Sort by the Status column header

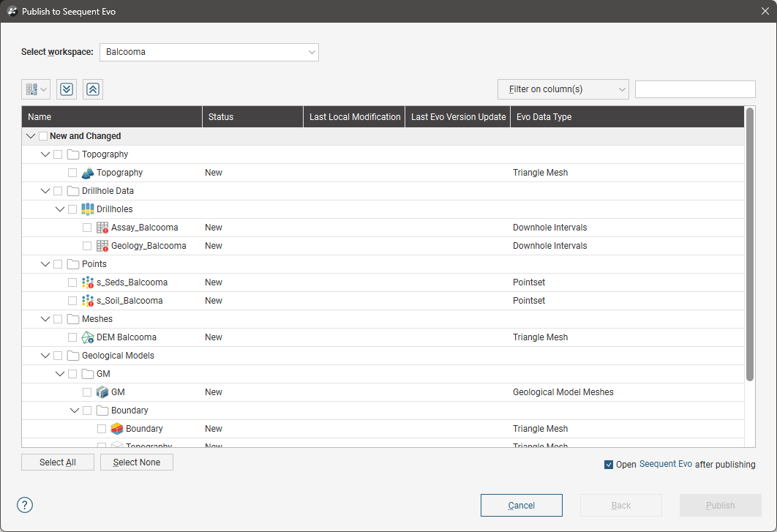coord(252,117)
